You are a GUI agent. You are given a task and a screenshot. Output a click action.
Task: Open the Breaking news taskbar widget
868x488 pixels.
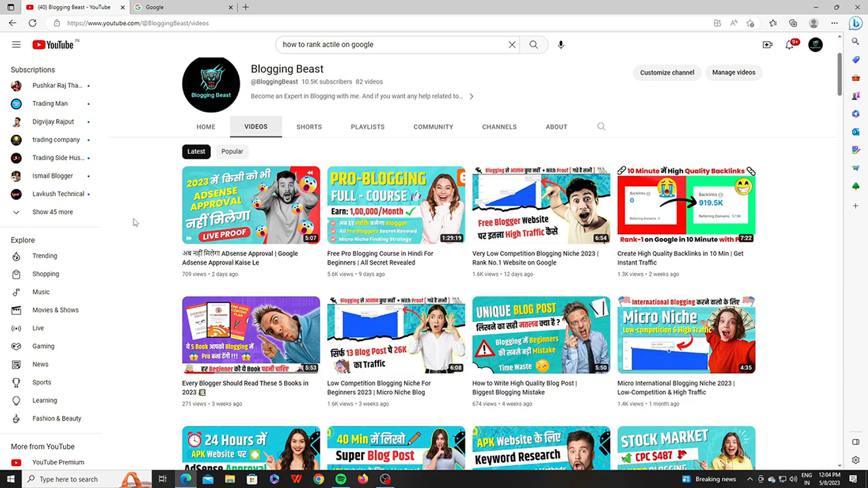tap(709, 479)
